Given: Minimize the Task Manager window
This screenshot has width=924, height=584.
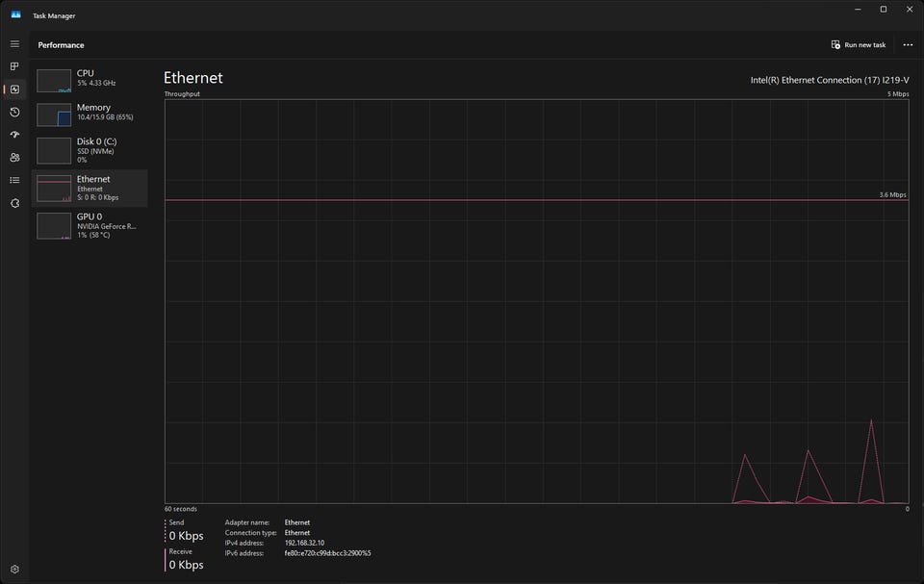Looking at the screenshot, I should point(858,10).
